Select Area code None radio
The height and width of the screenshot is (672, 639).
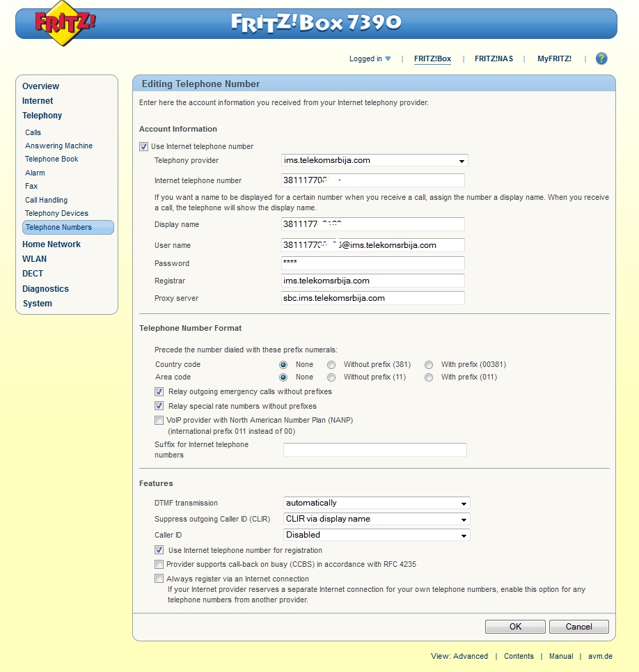283,377
